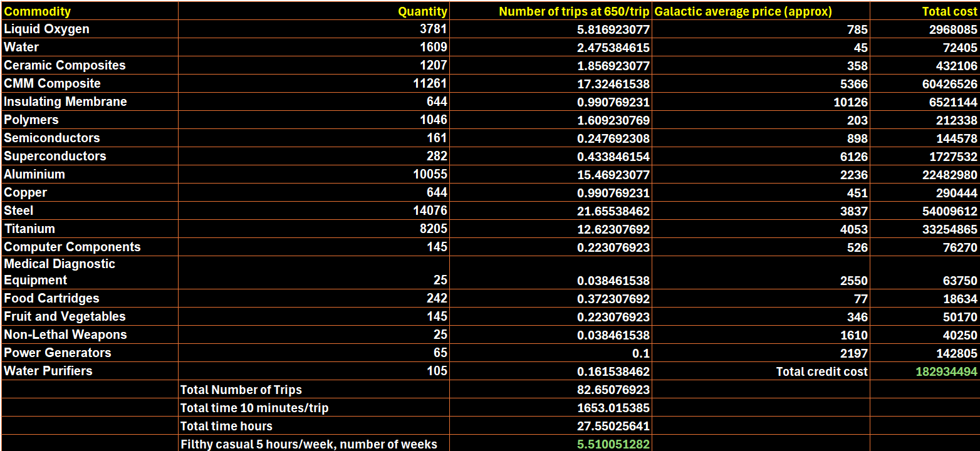Select Titanium total cost 33254865
This screenshot has height=451, width=980.
(925, 229)
